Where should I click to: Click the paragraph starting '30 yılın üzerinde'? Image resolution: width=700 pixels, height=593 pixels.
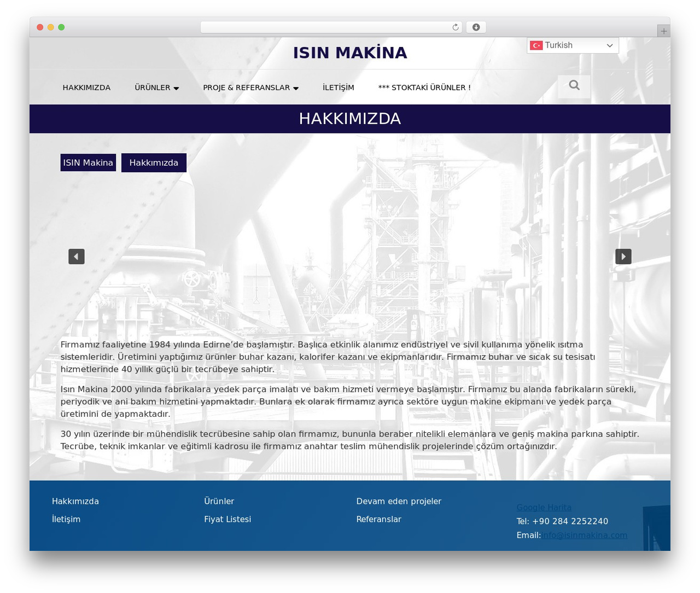(x=350, y=440)
